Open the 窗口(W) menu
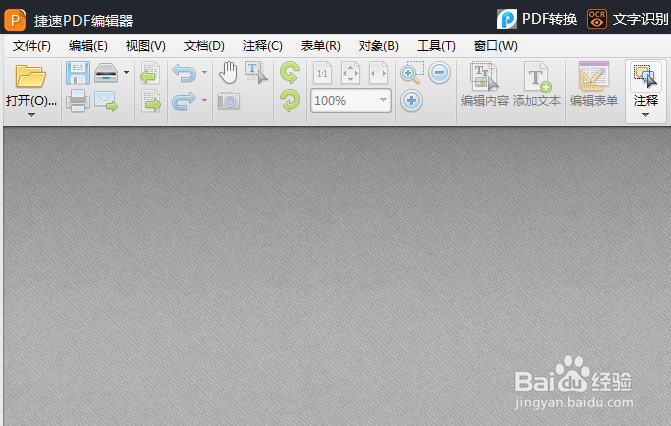Viewport: 671px width, 426px height. pyautogui.click(x=496, y=46)
